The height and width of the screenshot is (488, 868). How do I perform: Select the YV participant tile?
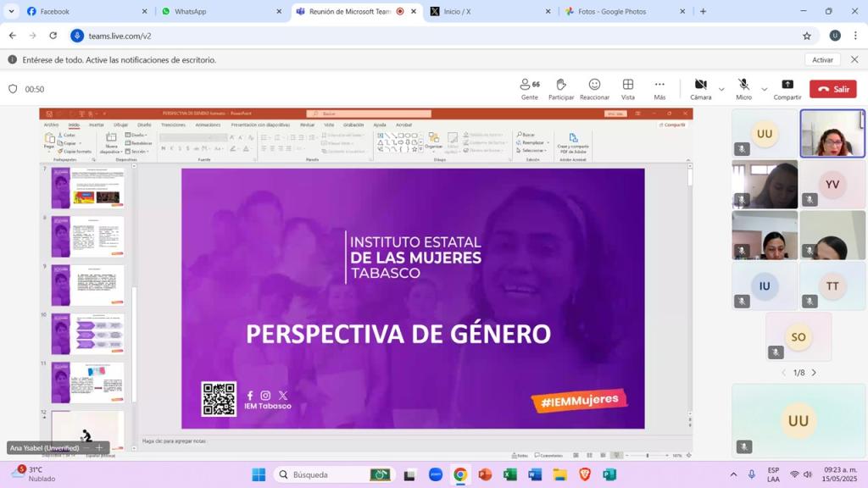[x=832, y=185]
